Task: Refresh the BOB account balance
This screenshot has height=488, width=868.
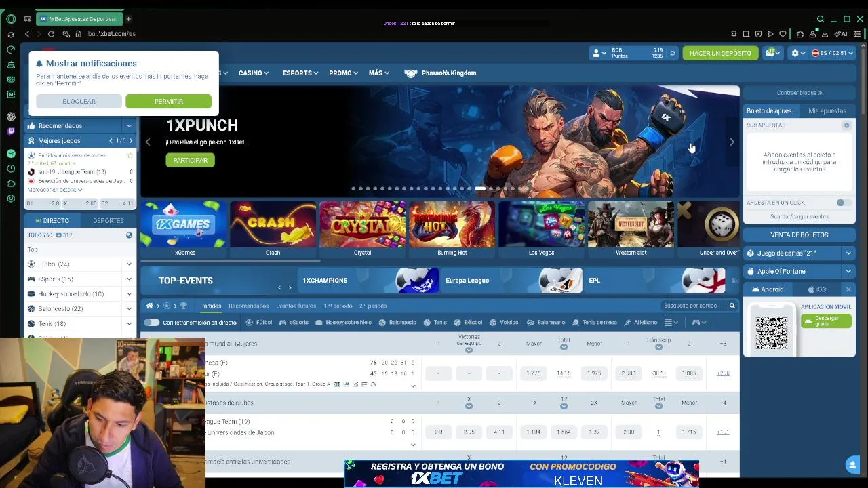Action: 673,53
